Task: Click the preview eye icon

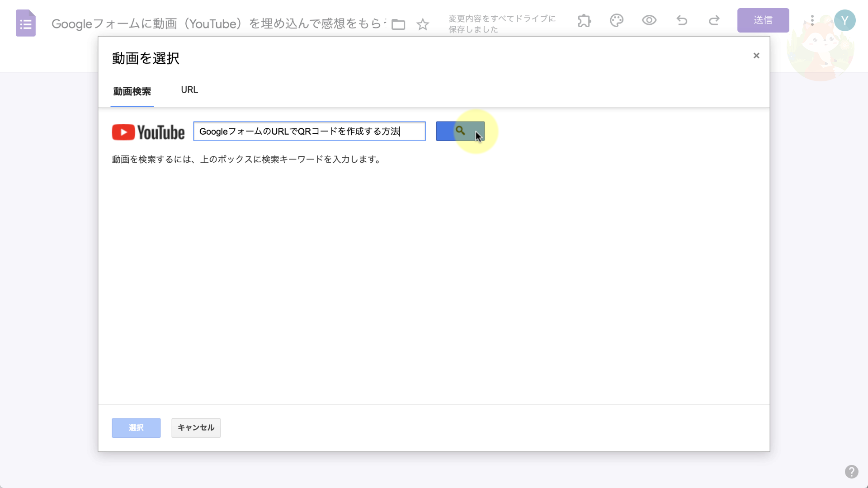Action: click(x=649, y=20)
